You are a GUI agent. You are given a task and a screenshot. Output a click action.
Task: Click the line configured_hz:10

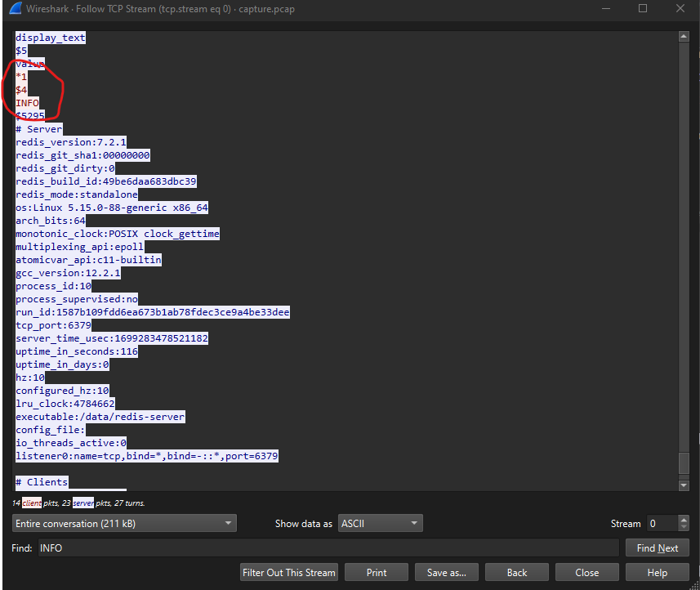point(62,391)
